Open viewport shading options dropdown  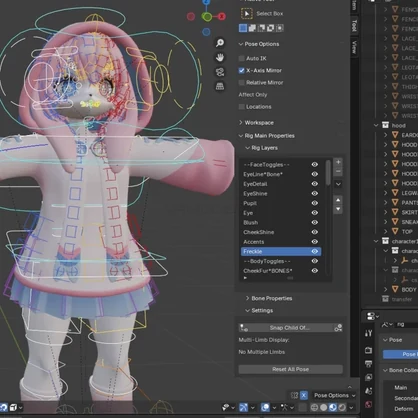click(351, 407)
